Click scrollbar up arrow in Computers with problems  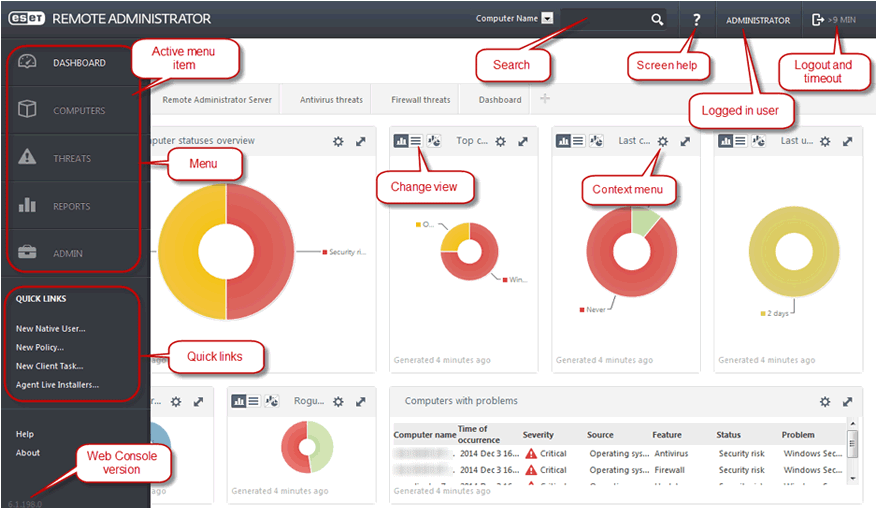pyautogui.click(x=852, y=423)
